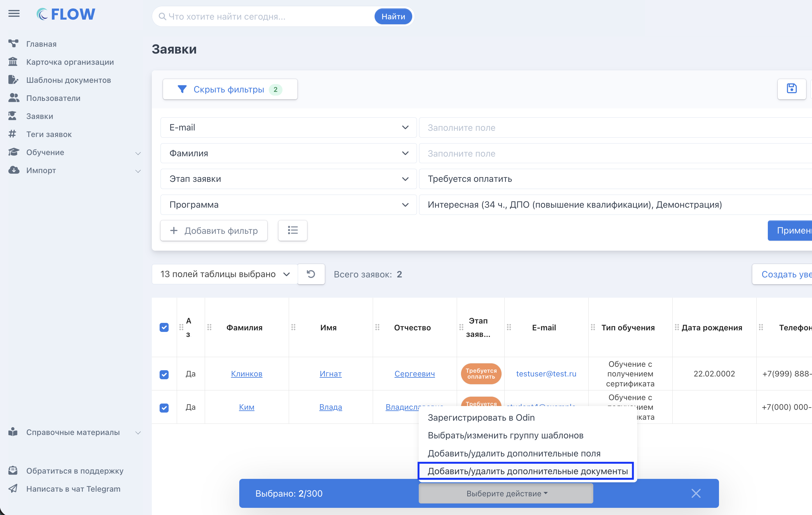Screen dimensions: 812x515
Task: Uncheck the select-all header checkbox
Action: point(164,327)
